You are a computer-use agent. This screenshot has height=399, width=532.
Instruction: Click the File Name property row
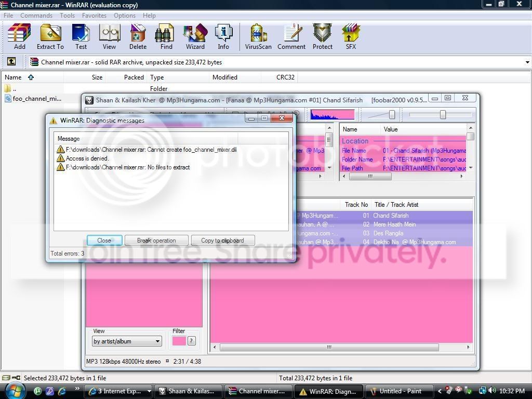tap(403, 150)
